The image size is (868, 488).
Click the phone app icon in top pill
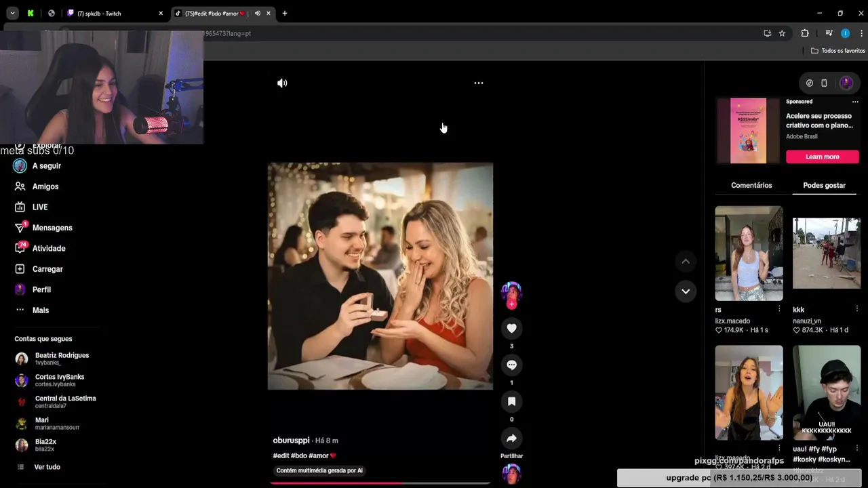(x=824, y=83)
